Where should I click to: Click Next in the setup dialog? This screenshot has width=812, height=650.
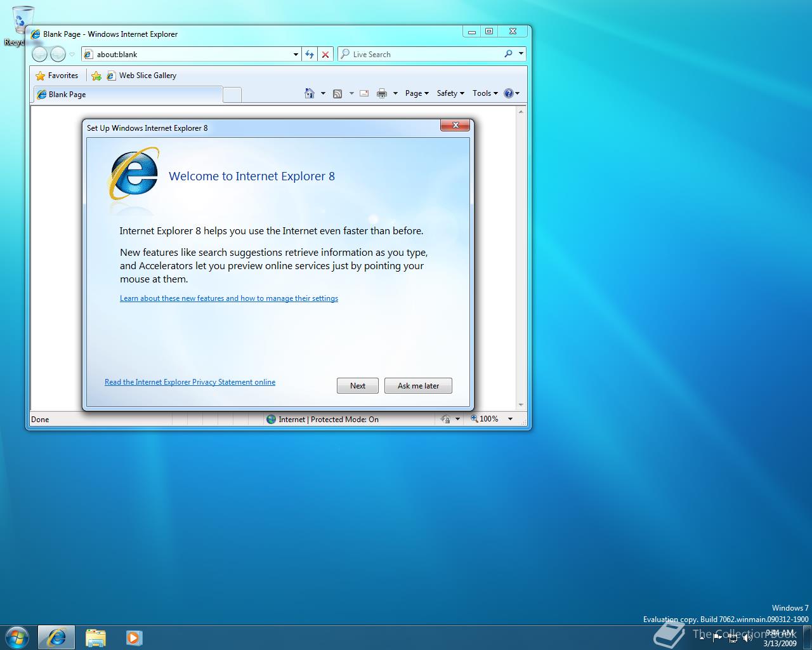pyautogui.click(x=358, y=386)
